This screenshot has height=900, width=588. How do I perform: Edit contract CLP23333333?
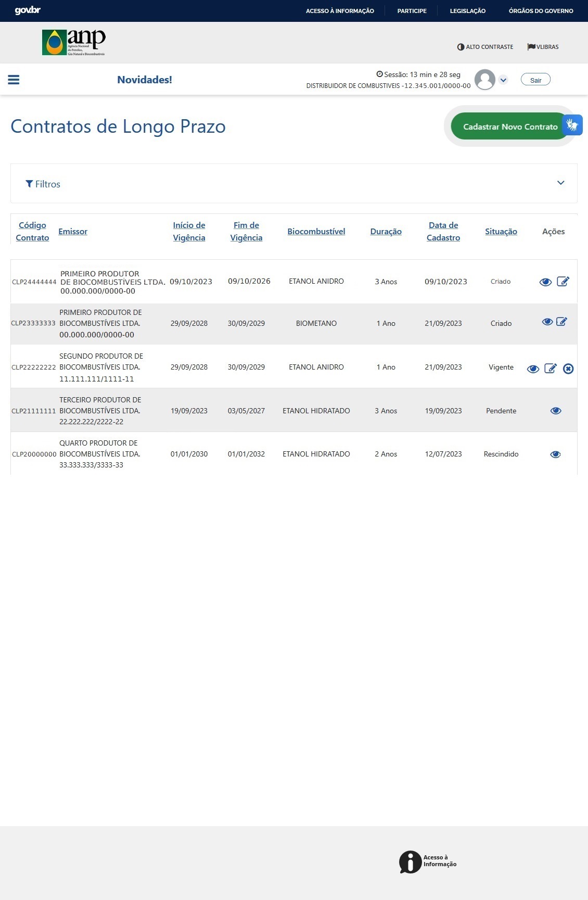point(561,322)
